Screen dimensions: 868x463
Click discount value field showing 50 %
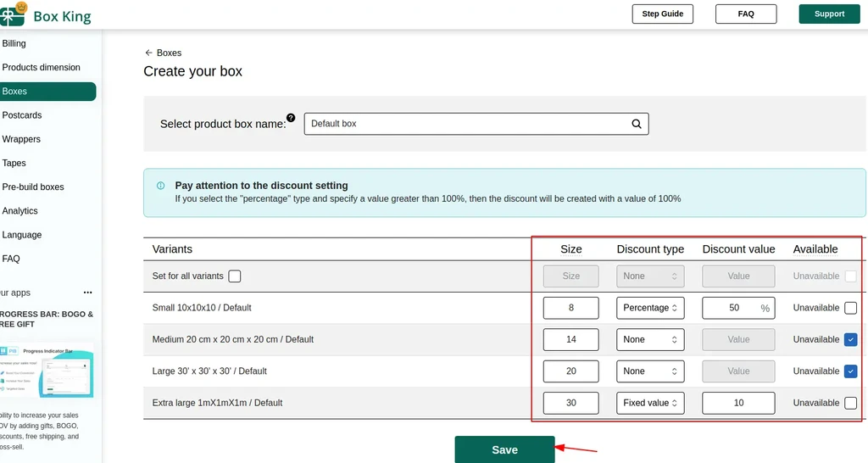click(x=738, y=308)
